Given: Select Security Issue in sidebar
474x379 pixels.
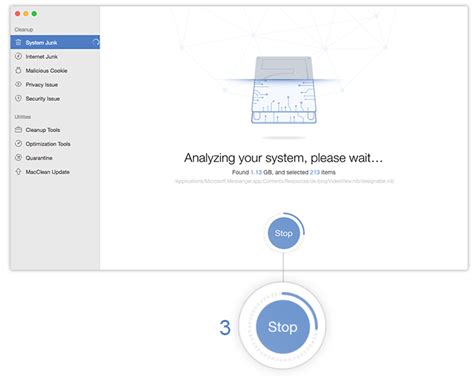Looking at the screenshot, I should (x=55, y=98).
